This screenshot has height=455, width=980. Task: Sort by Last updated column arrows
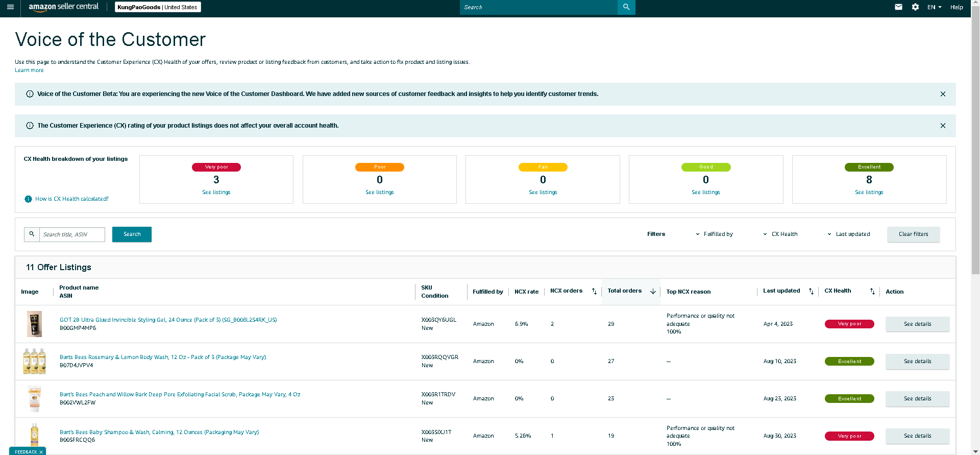pyautogui.click(x=811, y=291)
